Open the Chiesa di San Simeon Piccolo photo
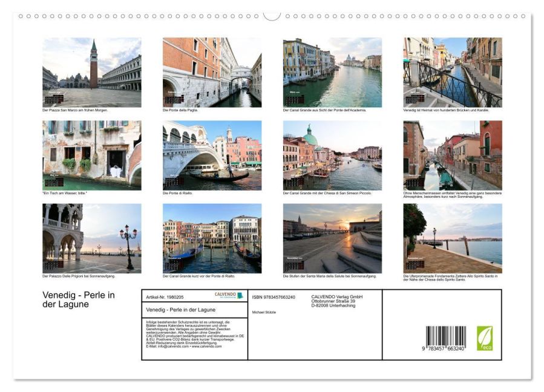This screenshot has height=392, width=544. click(x=332, y=155)
